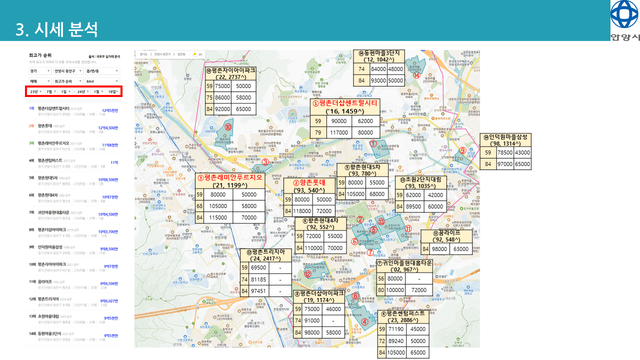Click map marker ⑭ by 동편마을3단지
Screen dimensions: 640x360
pos(416,75)
